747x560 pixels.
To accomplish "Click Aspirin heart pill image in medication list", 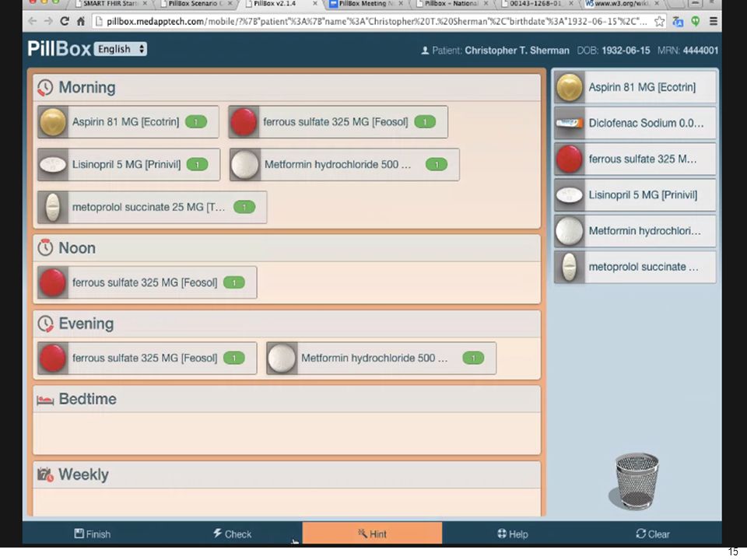I will [570, 87].
